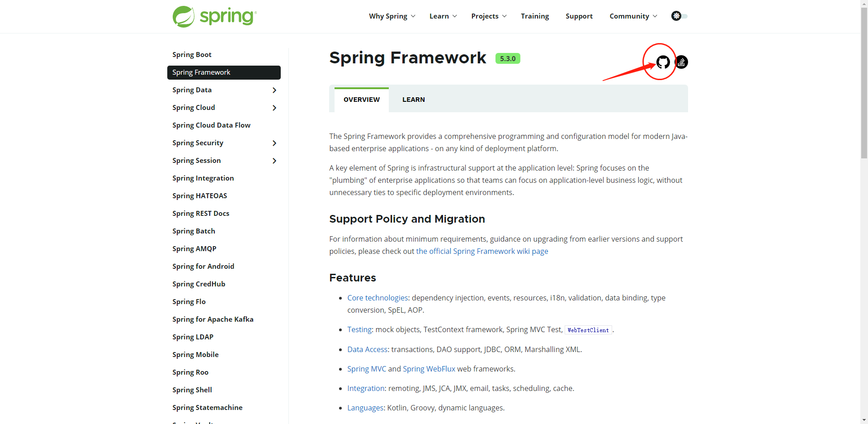Switch to the LEARN tab
The image size is (868, 424).
(x=414, y=100)
